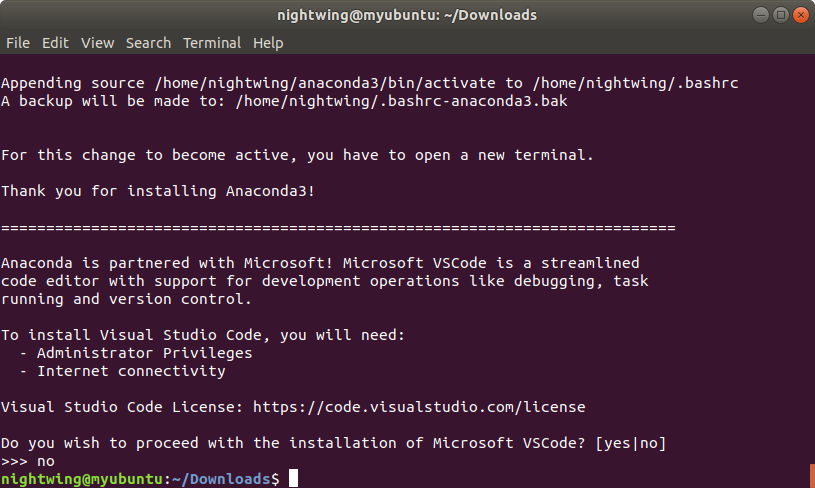The image size is (815, 488).
Task: Click the .bashrc-anaconda3.bak backup path
Action: click(401, 101)
